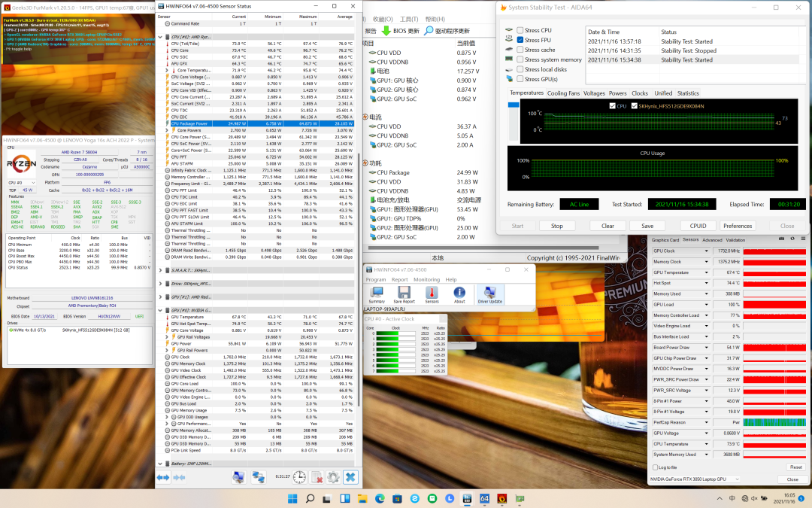Viewport: 812px width, 508px height.
Task: Click the Preferences button
Action: pyautogui.click(x=738, y=226)
